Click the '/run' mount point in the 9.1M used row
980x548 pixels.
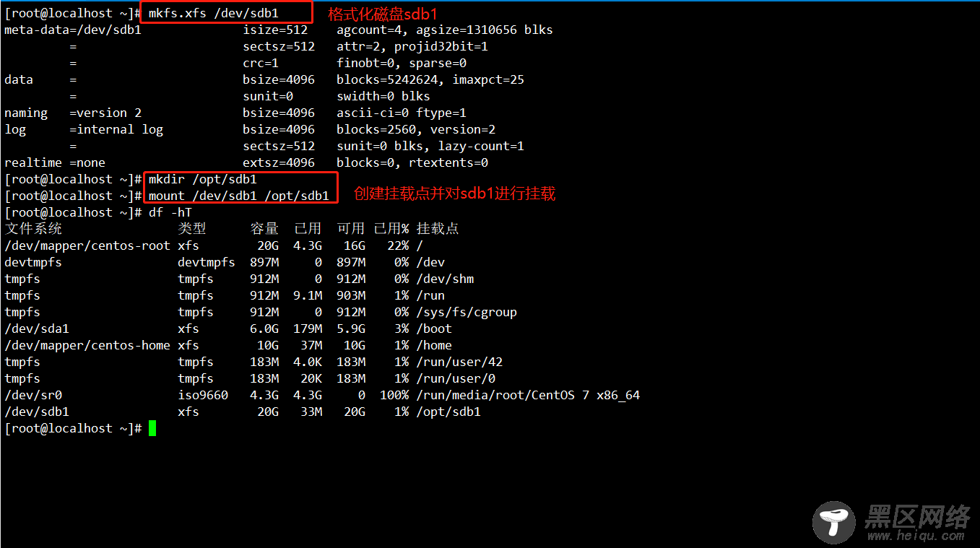pyautogui.click(x=430, y=295)
